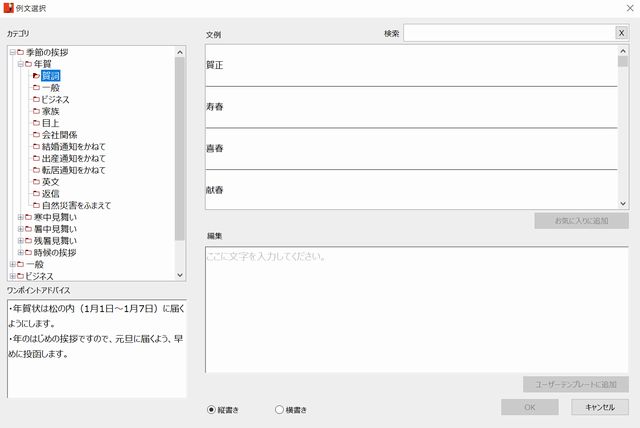
Task: Clear the search with the X button
Action: [x=621, y=33]
